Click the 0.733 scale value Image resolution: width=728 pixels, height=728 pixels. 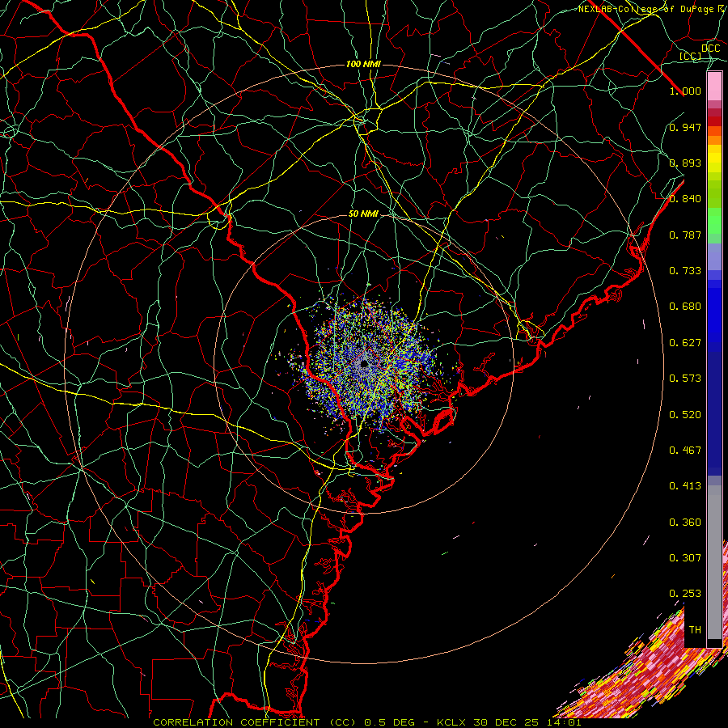[x=685, y=271]
